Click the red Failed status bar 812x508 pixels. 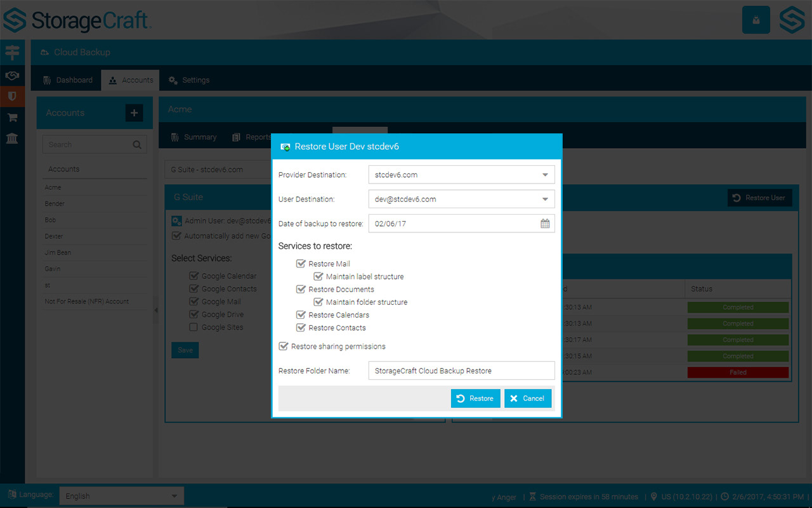(738, 372)
